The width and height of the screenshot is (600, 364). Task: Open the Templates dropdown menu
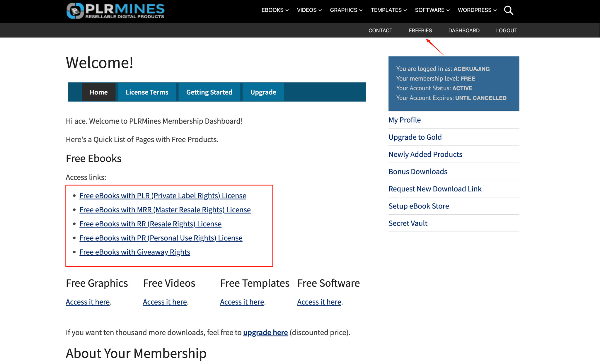click(x=388, y=10)
